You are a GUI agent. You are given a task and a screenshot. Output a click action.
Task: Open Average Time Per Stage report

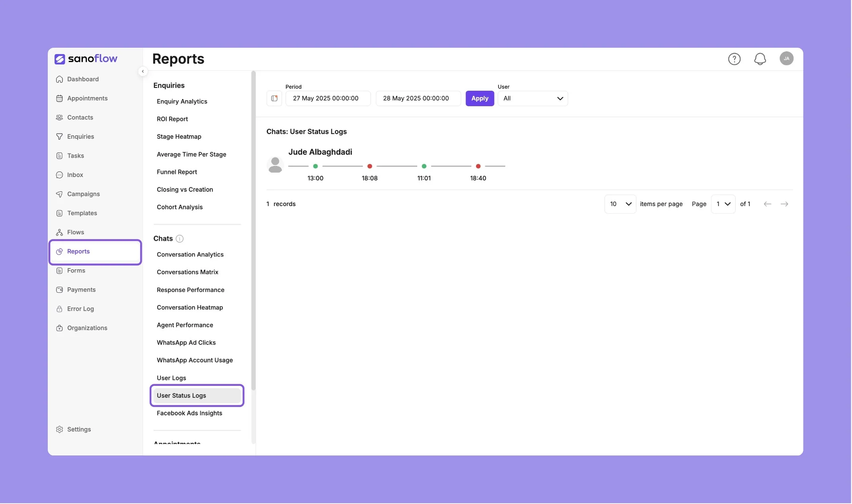click(192, 154)
